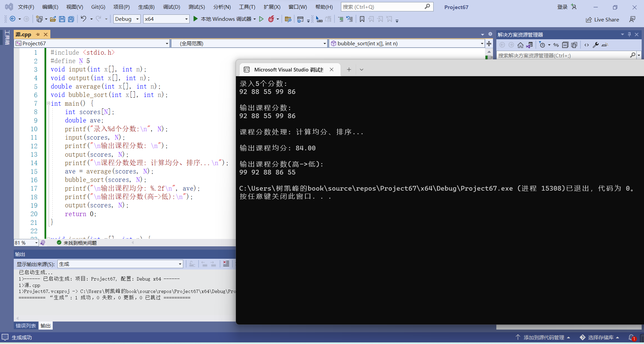644x344 pixels.
Task: Click the comment-out selected lines icon
Action: pyautogui.click(x=341, y=19)
